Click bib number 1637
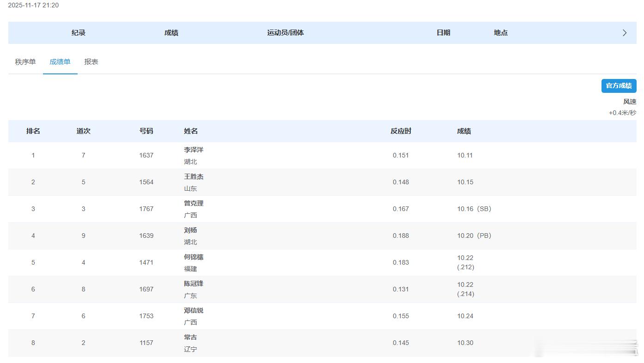This screenshot has width=644, height=363. point(146,155)
